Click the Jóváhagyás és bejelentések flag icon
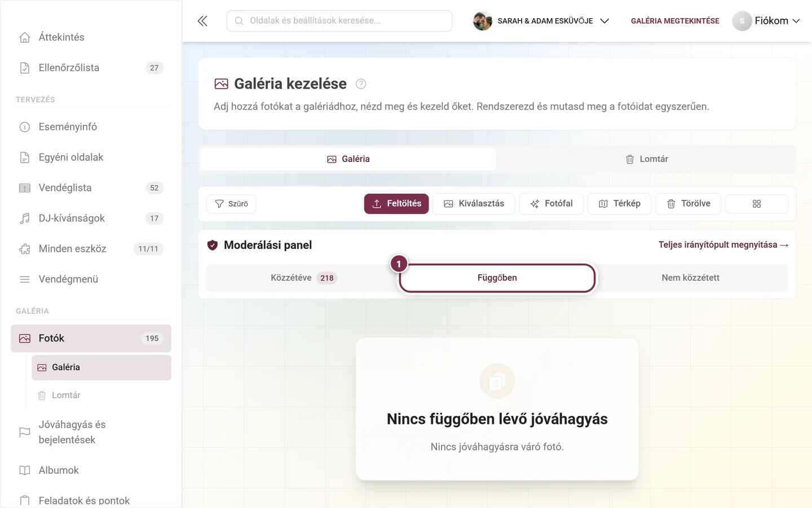This screenshot has height=508, width=812. point(25,432)
